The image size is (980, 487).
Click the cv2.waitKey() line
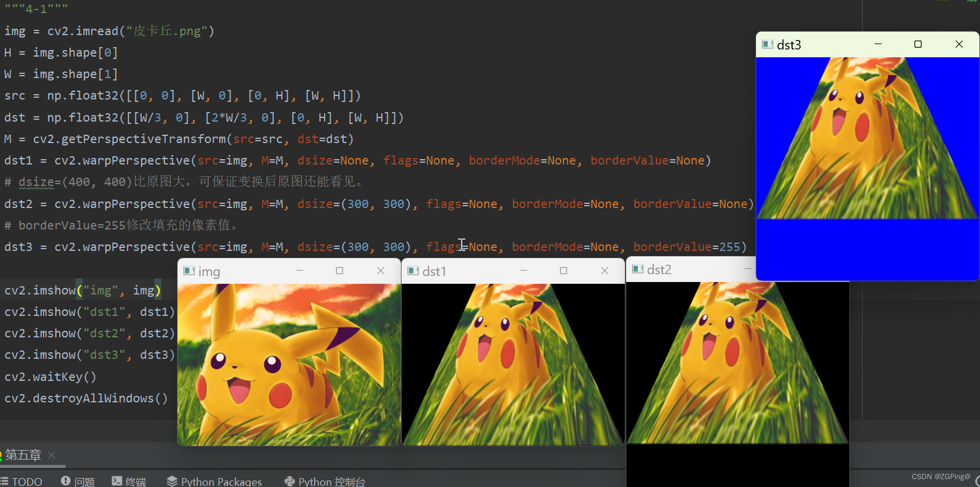coord(50,377)
